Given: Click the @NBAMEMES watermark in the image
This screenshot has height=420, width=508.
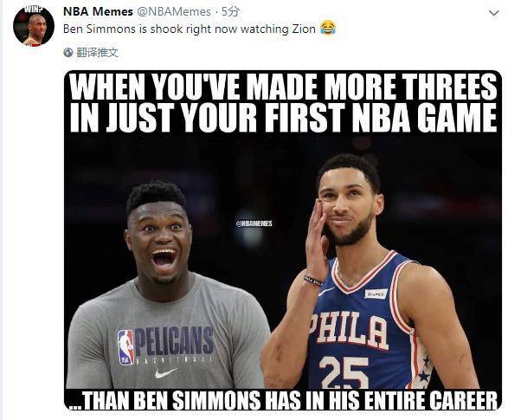Looking at the screenshot, I should click(254, 223).
